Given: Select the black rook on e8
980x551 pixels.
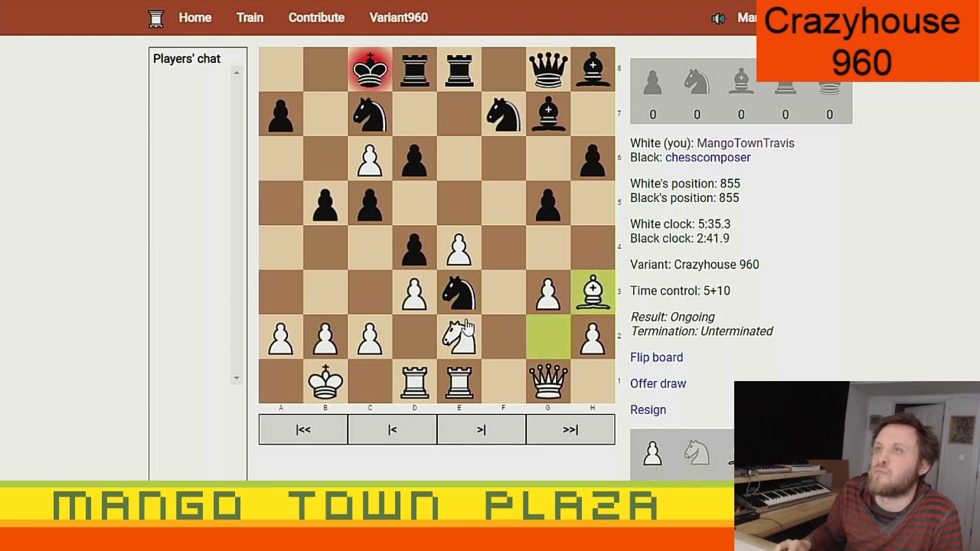Looking at the screenshot, I should (459, 70).
